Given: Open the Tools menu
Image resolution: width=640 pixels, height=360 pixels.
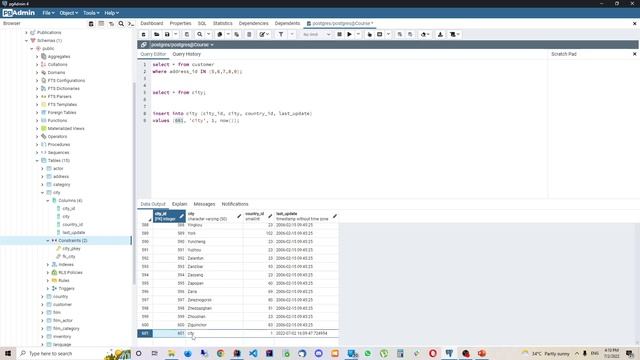Looking at the screenshot, I should (91, 13).
